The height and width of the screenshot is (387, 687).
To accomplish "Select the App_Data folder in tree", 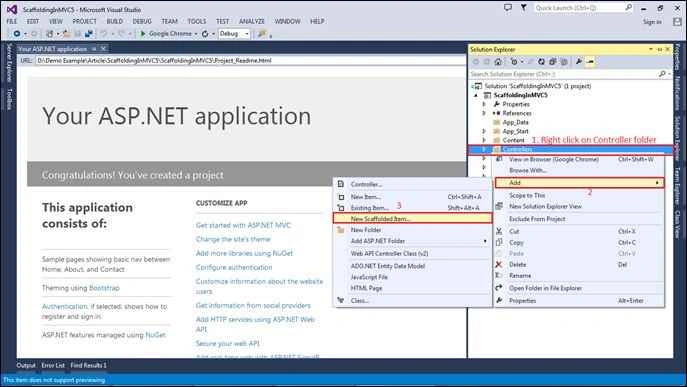I will 515,122.
